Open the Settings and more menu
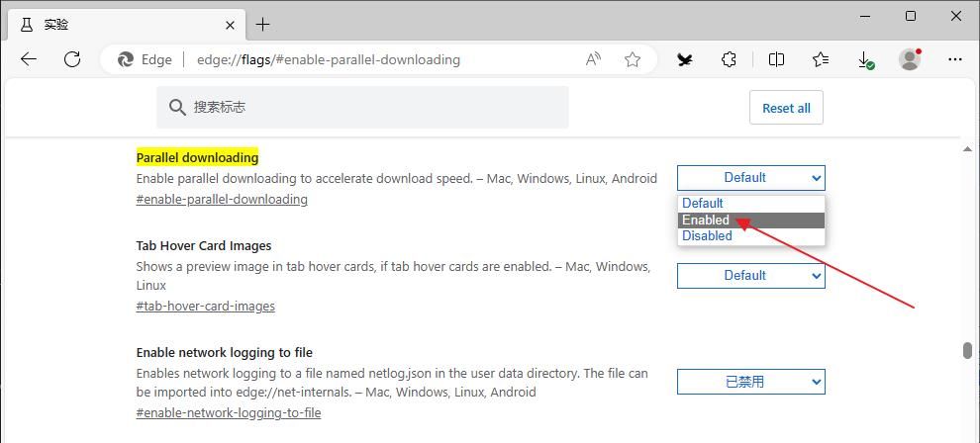980x443 pixels. [x=954, y=59]
